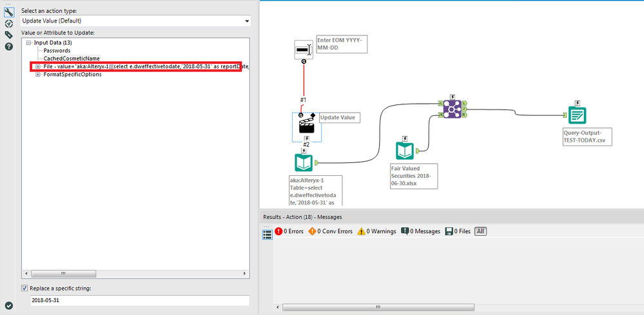Filter results by 0 Conv Errors
644x315 pixels.
pos(330,231)
